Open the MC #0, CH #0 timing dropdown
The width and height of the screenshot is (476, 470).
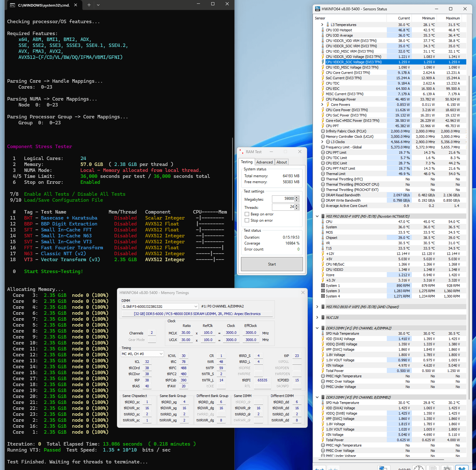click(x=142, y=354)
